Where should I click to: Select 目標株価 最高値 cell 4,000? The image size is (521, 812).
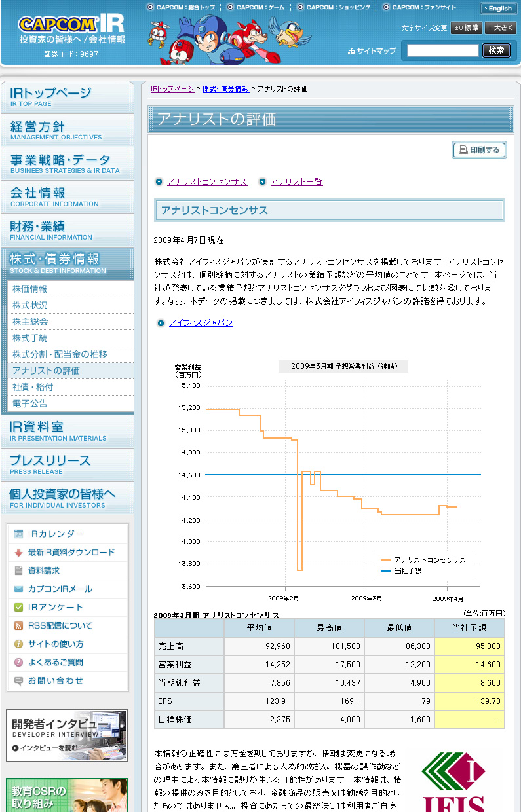[329, 720]
